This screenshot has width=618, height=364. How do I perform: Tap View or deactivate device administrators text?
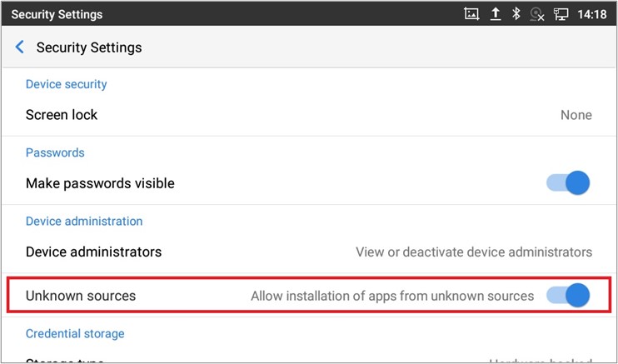coord(474,252)
